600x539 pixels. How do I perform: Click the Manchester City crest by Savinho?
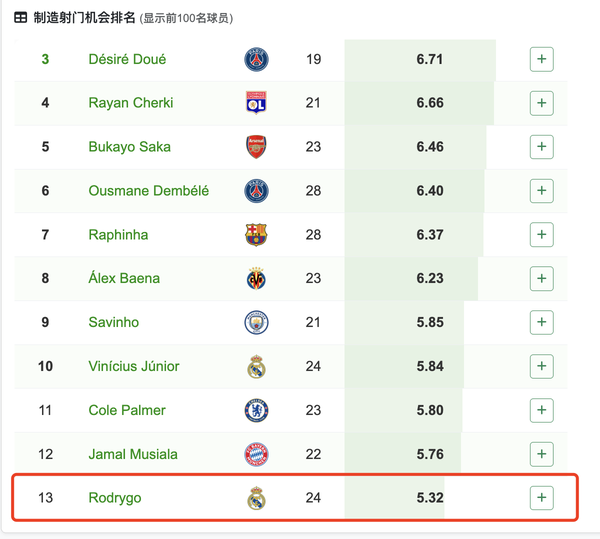pos(256,322)
